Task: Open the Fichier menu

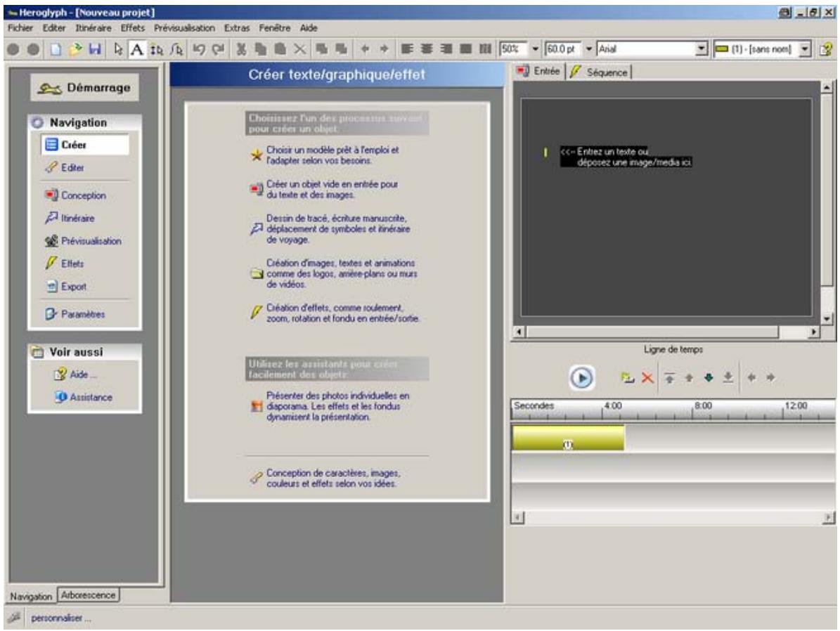Action: [20, 28]
